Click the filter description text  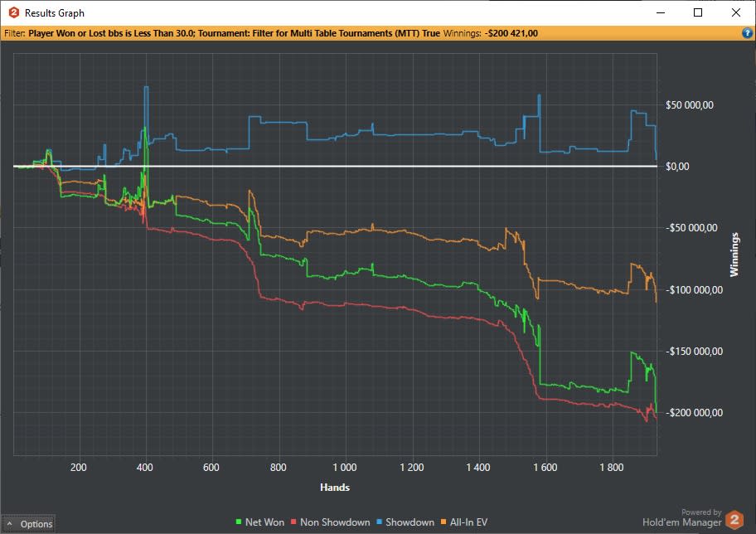(234, 33)
